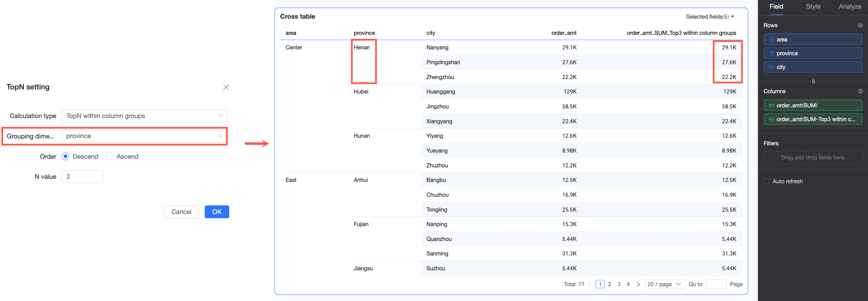Go to page 4 of the table
The height and width of the screenshot is (301, 868).
point(628,284)
